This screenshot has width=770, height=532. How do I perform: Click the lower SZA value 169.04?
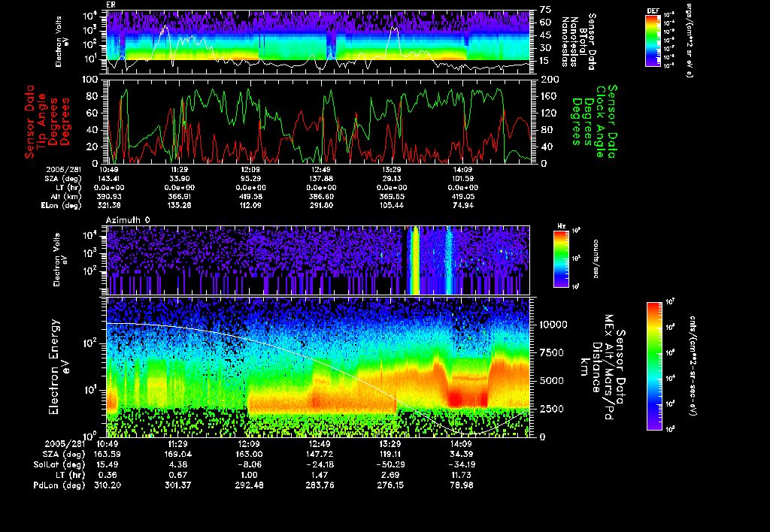coord(178,454)
